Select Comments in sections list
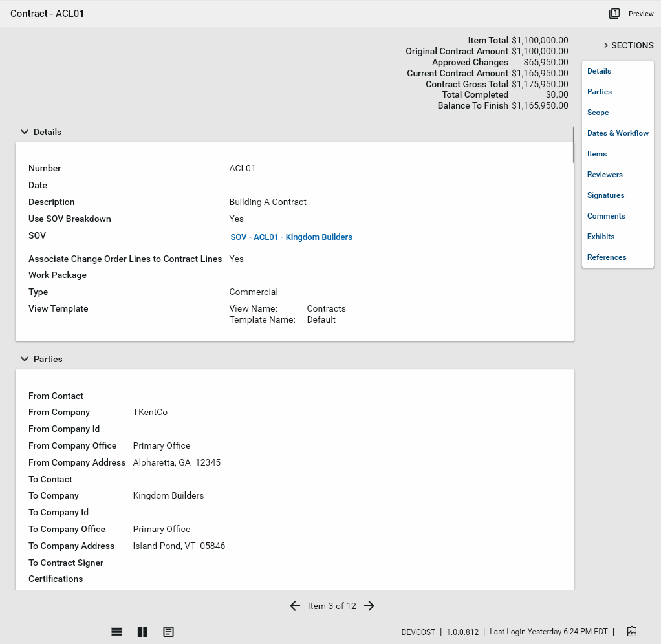Screen dimensions: 661x644 pos(605,216)
